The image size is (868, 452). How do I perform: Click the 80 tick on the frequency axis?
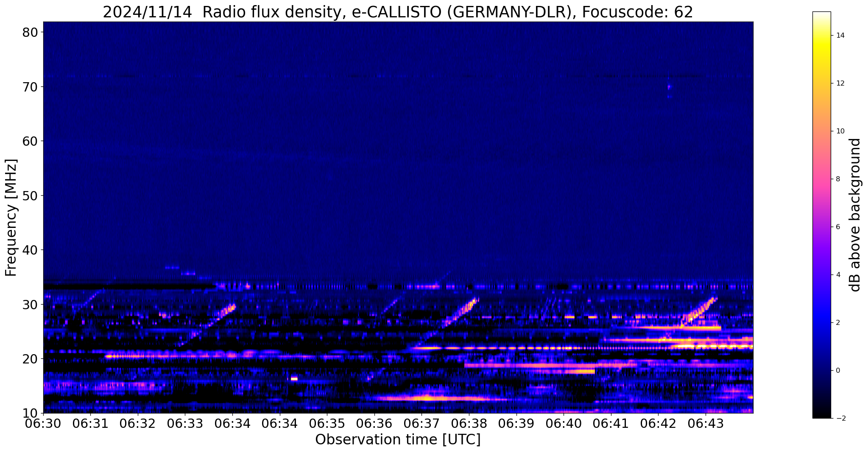click(31, 32)
